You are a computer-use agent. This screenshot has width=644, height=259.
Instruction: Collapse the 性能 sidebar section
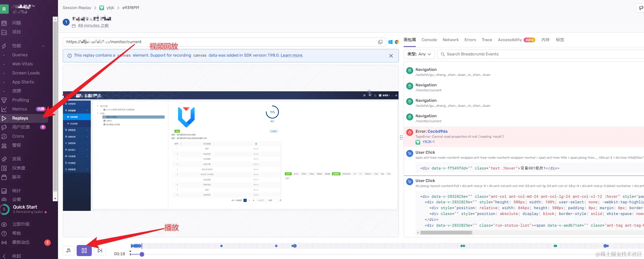pos(43,46)
